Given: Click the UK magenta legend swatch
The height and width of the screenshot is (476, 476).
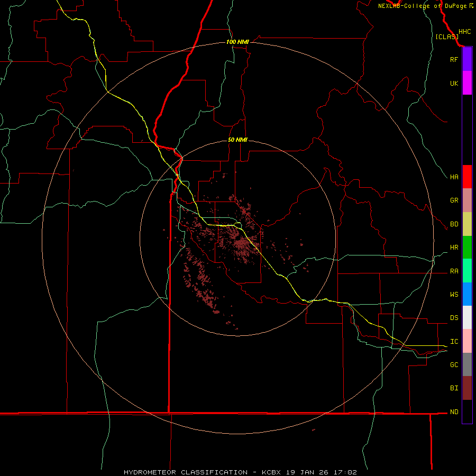Looking at the screenshot, I should click(x=467, y=83).
